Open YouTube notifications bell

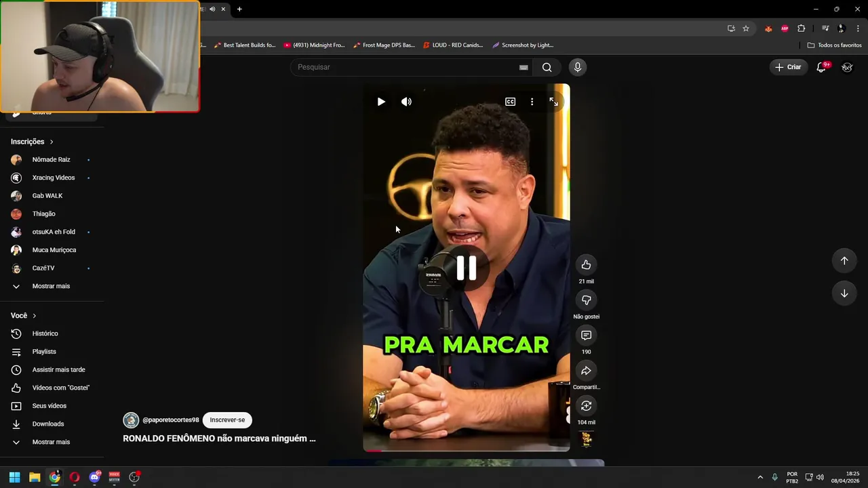click(821, 67)
